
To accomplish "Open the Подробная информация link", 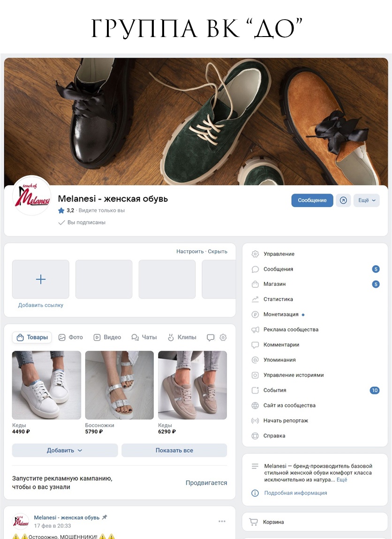I will click(x=296, y=493).
